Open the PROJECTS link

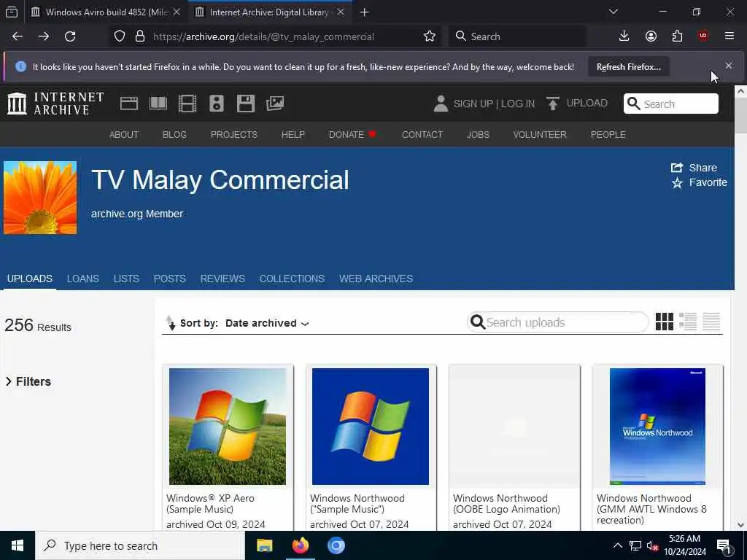234,135
